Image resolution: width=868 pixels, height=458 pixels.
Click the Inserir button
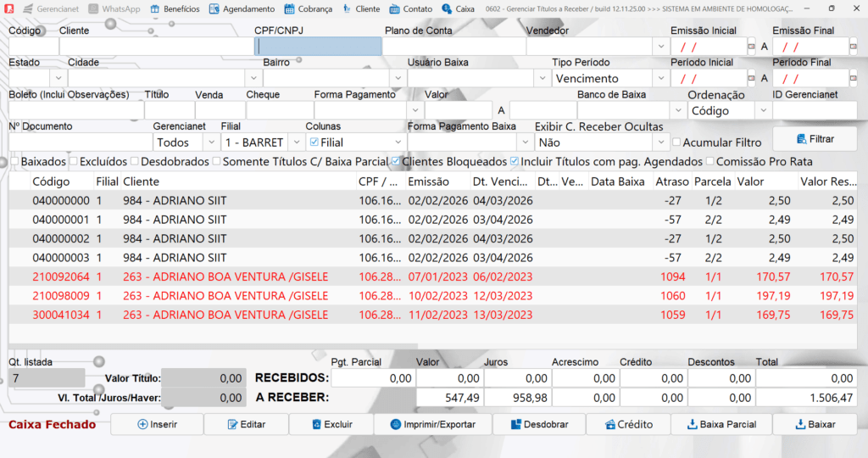tap(157, 424)
